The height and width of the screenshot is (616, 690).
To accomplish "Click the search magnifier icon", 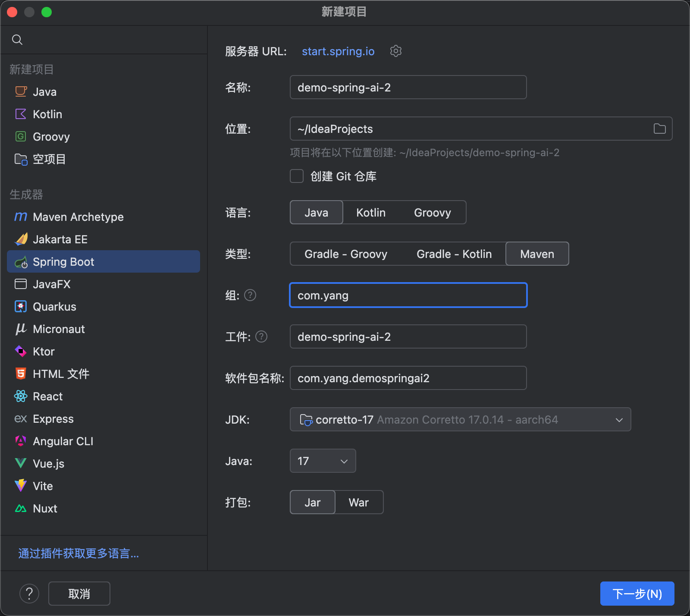I will 17,40.
